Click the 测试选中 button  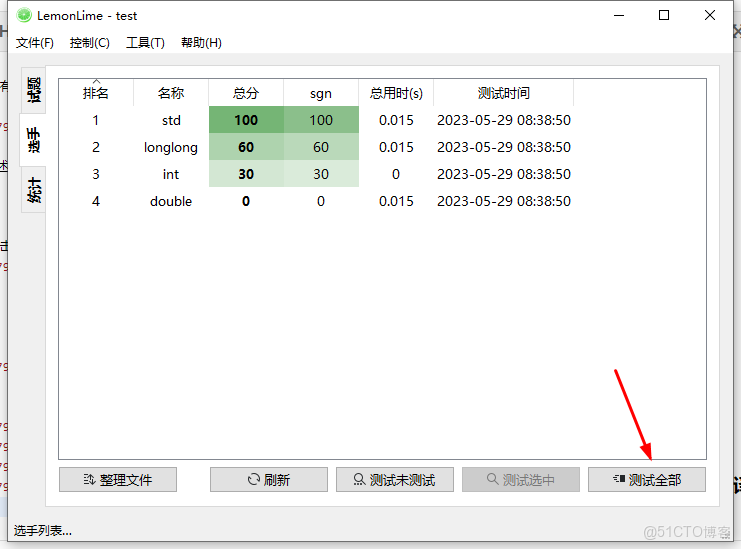coord(521,480)
